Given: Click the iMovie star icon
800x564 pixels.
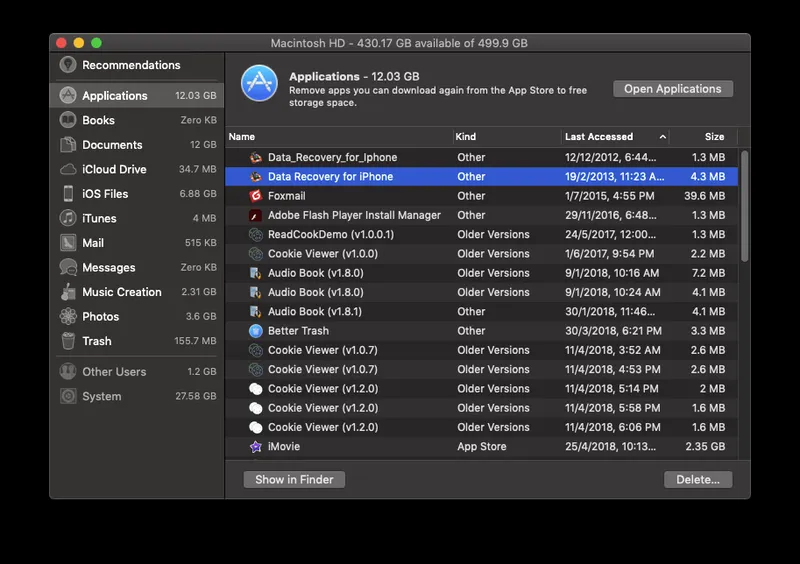Looking at the screenshot, I should (256, 447).
